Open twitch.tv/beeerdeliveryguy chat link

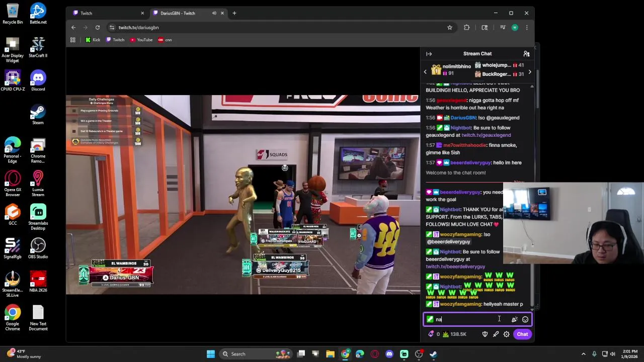point(455,266)
